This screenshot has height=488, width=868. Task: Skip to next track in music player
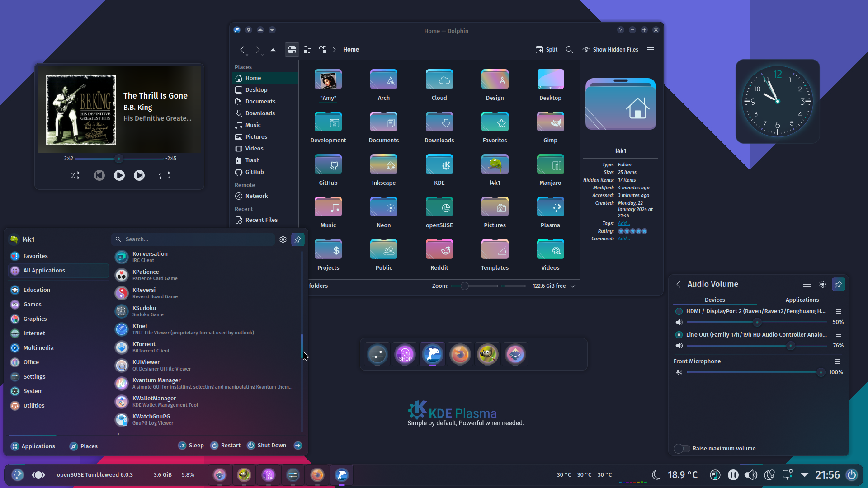tap(139, 175)
